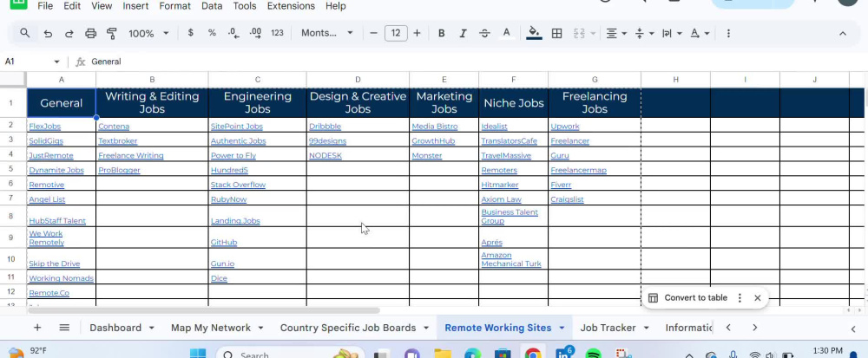The width and height of the screenshot is (868, 358).
Task: Activate the paint format tool
Action: click(112, 33)
